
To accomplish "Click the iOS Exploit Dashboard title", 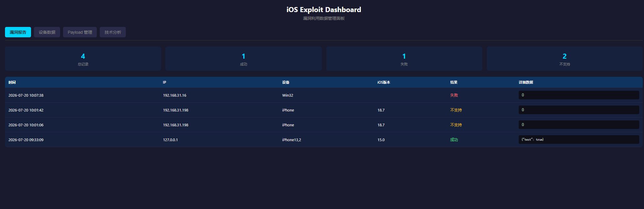I will 324,10.
